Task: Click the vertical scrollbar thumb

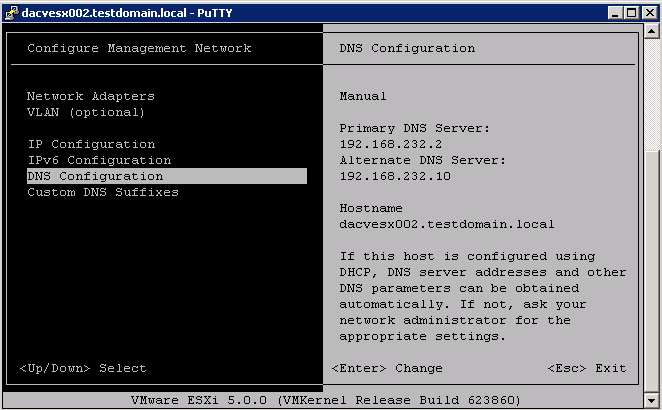Action: coord(651,271)
